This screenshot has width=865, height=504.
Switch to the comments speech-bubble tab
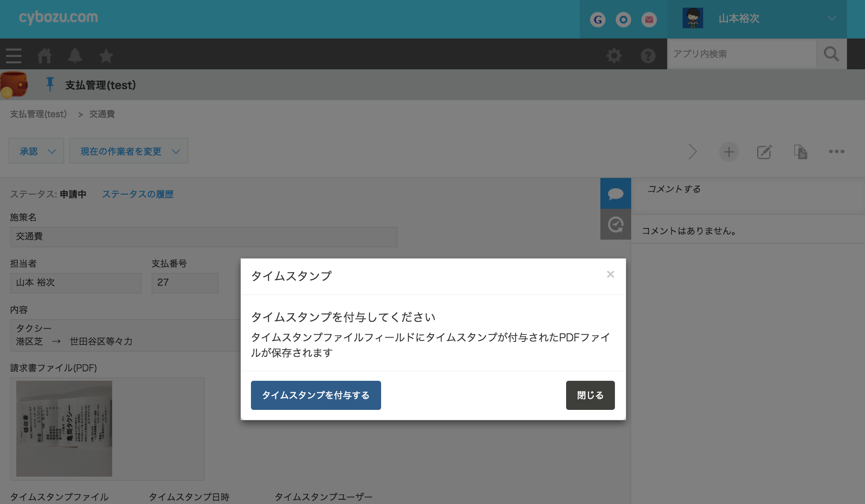(x=616, y=193)
